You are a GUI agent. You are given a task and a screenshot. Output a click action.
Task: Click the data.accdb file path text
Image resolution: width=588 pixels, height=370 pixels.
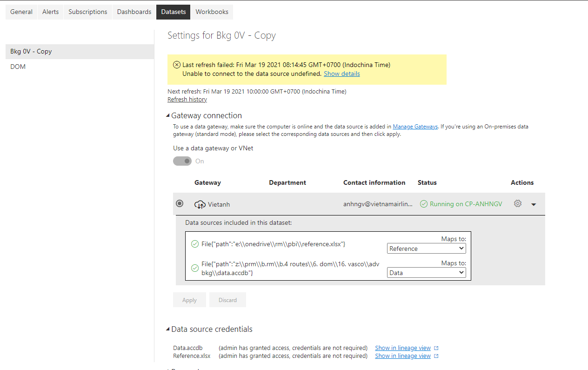pyautogui.click(x=290, y=268)
